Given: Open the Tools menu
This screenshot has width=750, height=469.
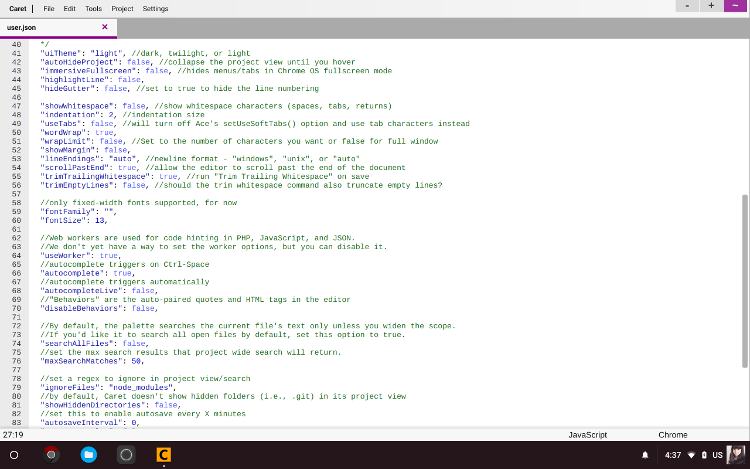Looking at the screenshot, I should [93, 8].
